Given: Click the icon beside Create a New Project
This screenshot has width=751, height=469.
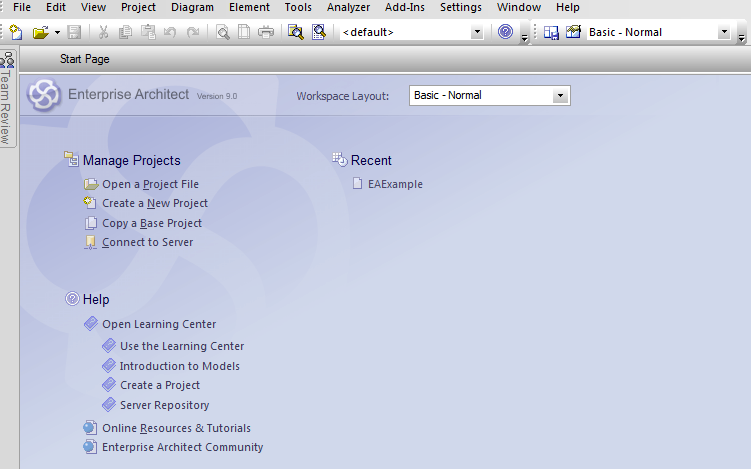Looking at the screenshot, I should pyautogui.click(x=90, y=203).
